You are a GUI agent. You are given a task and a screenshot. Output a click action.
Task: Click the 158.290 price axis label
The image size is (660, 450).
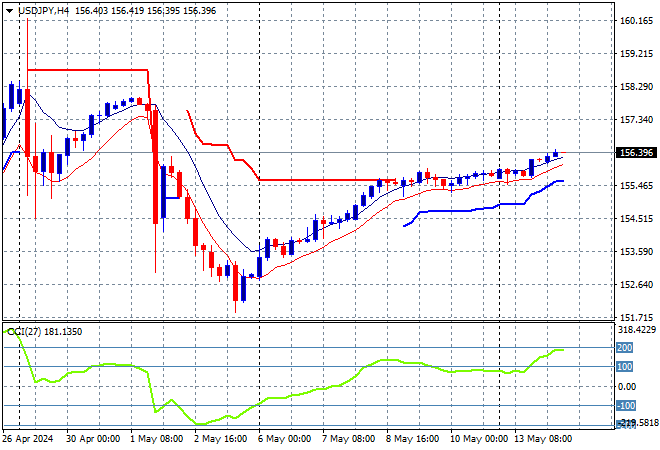[637, 87]
